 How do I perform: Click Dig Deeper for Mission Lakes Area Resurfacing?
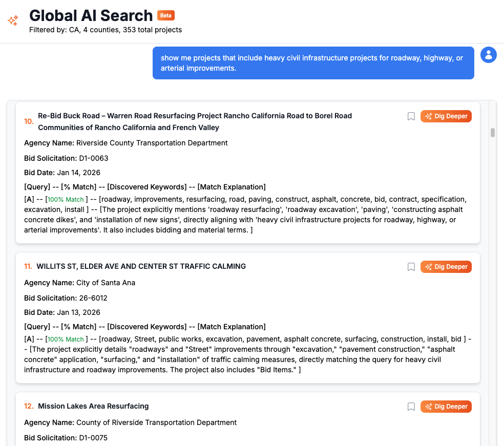(x=446, y=406)
